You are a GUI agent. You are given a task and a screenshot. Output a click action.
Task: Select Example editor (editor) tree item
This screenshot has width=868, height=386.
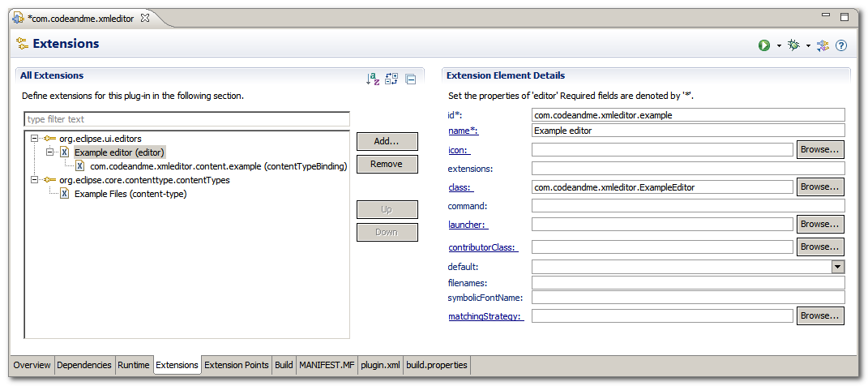click(119, 152)
